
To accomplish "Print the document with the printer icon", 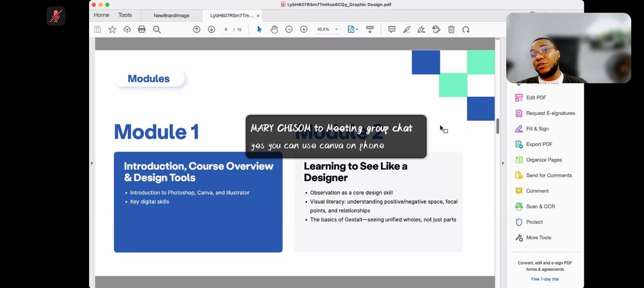I will (x=142, y=30).
